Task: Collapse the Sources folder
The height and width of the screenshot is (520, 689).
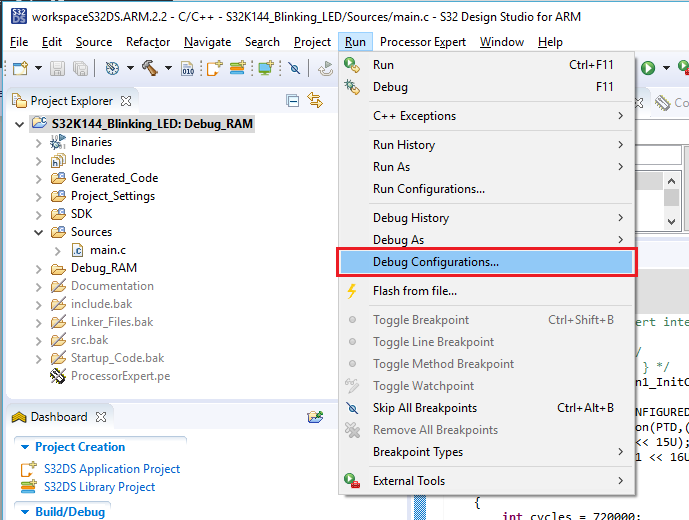Action: tap(39, 233)
